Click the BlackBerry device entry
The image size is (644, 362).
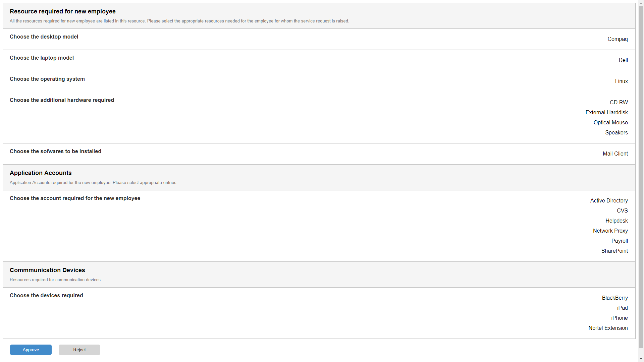(614, 298)
